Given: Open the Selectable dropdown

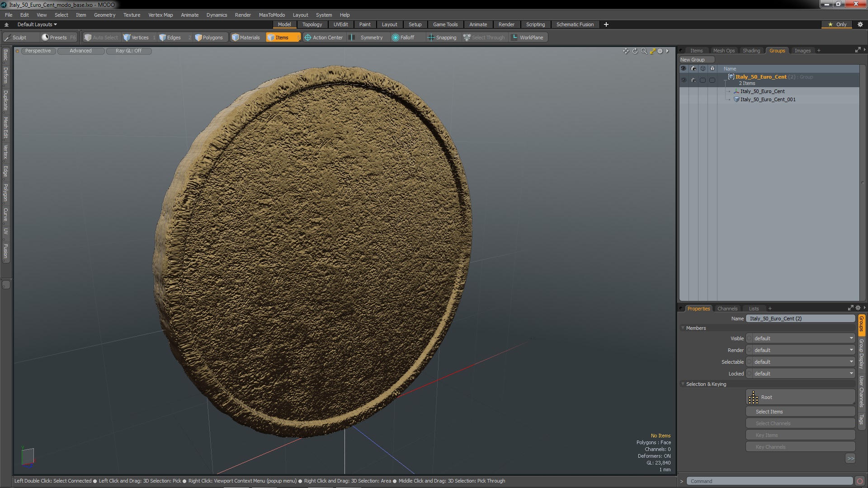Looking at the screenshot, I should pyautogui.click(x=800, y=362).
